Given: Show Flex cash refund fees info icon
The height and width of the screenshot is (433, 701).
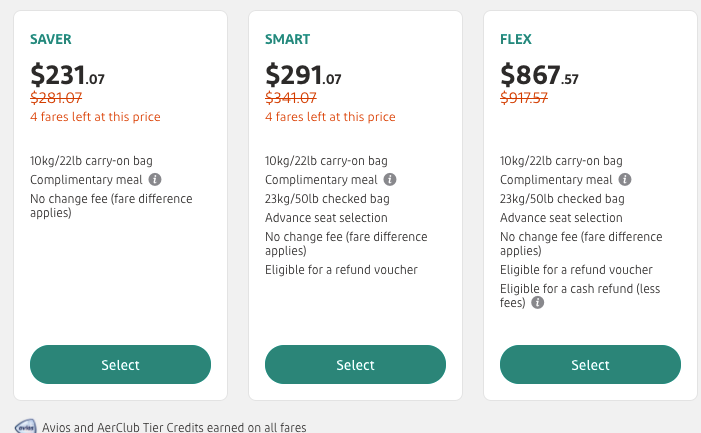Looking at the screenshot, I should (x=538, y=302).
